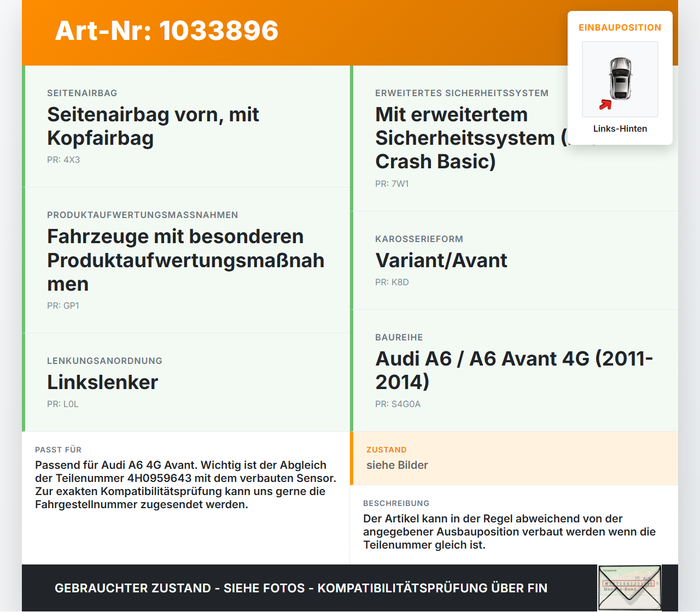This screenshot has height=612, width=700.
Task: Click the ZUSTAND label
Action: pyautogui.click(x=386, y=450)
